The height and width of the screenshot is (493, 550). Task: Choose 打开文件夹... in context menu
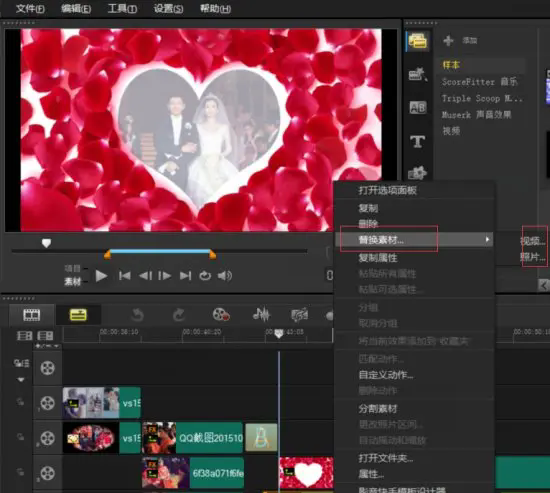(x=386, y=458)
